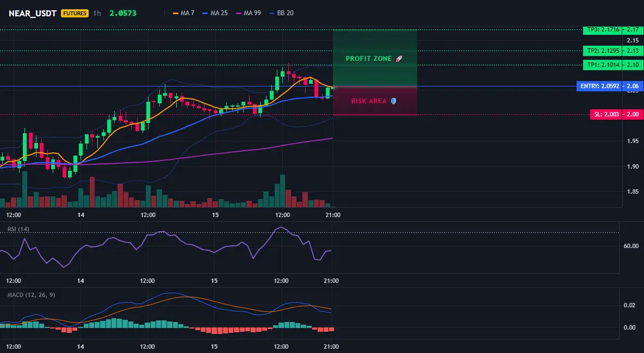Select the NEAR_USDT symbol title
This screenshot has width=644, height=353.
pos(33,13)
